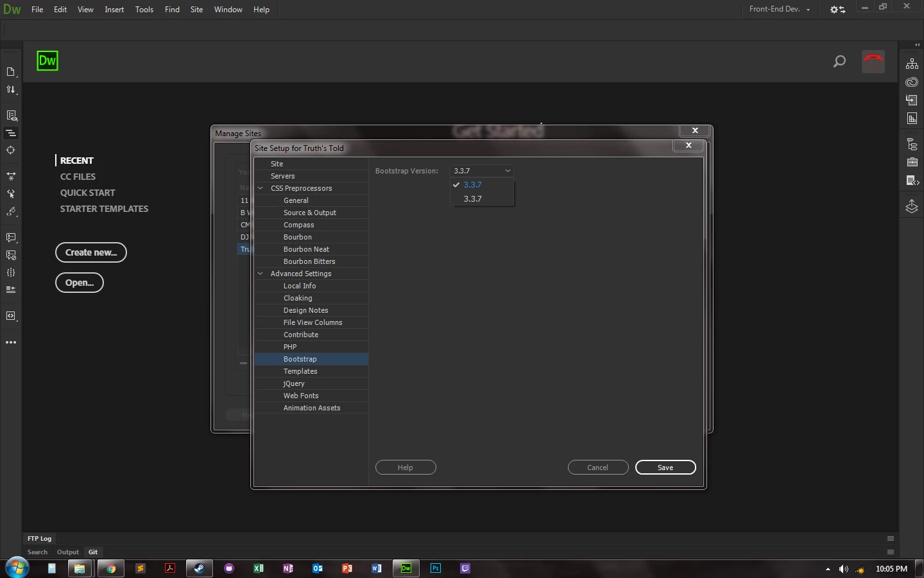The width and height of the screenshot is (924, 578).
Task: Select the Servers category
Action: [x=311, y=176]
